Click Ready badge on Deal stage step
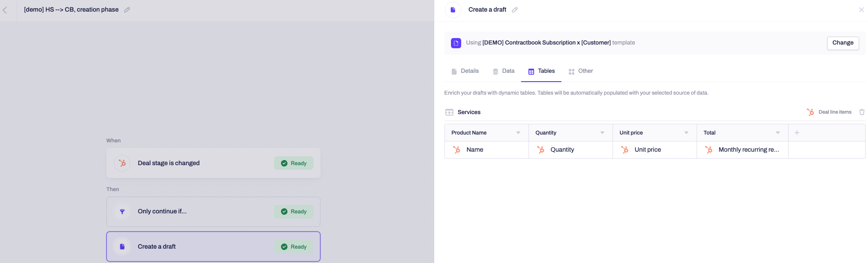This screenshot has width=868, height=263. click(x=294, y=163)
